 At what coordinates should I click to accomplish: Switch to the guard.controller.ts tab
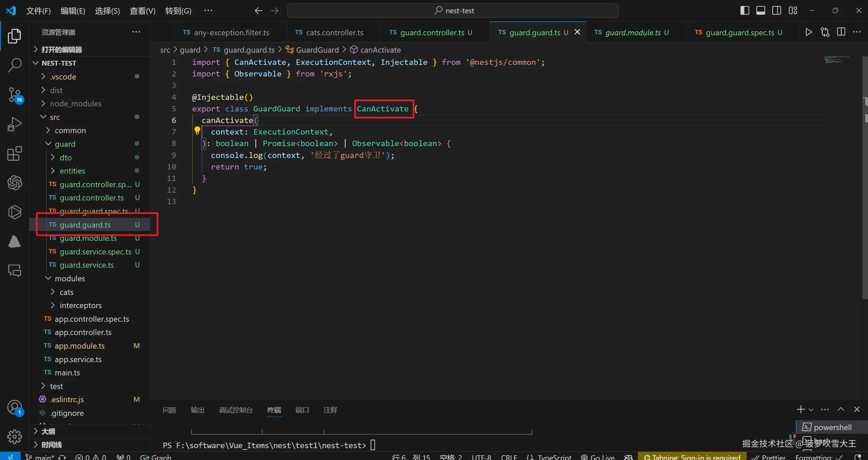[432, 33]
